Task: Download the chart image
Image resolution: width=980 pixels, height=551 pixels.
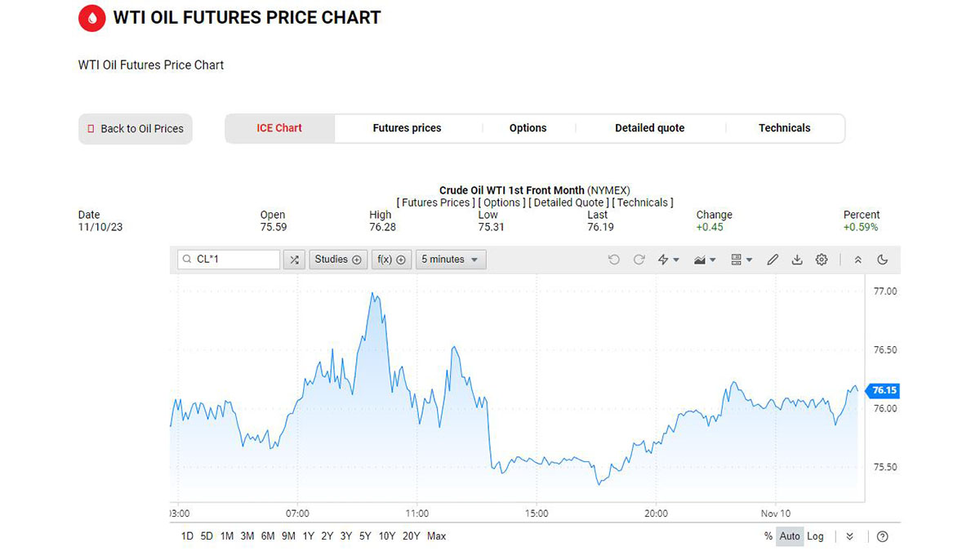Action: [797, 260]
